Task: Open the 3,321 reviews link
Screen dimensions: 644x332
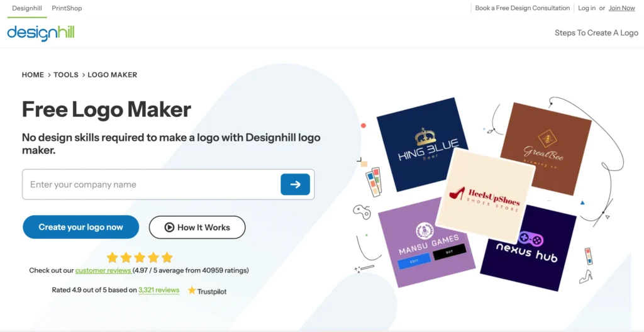Action: pyautogui.click(x=159, y=290)
